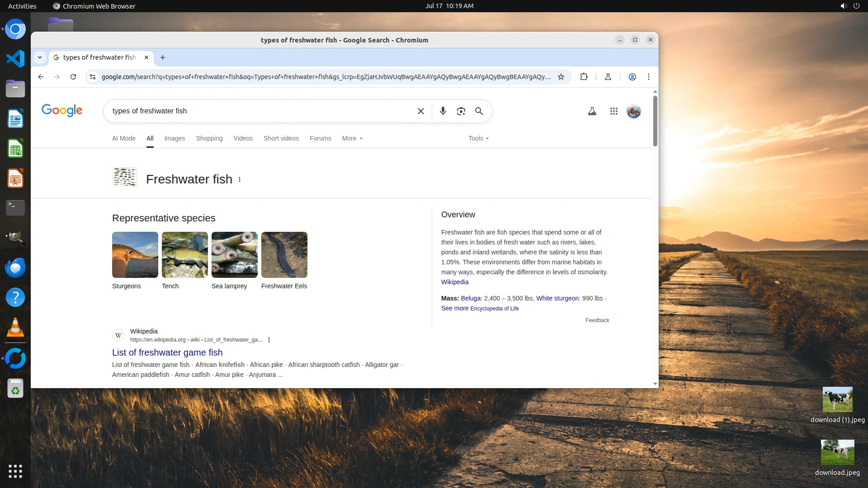Open Search Labs flask icon
Viewport: 868px width, 488px height.
point(592,111)
